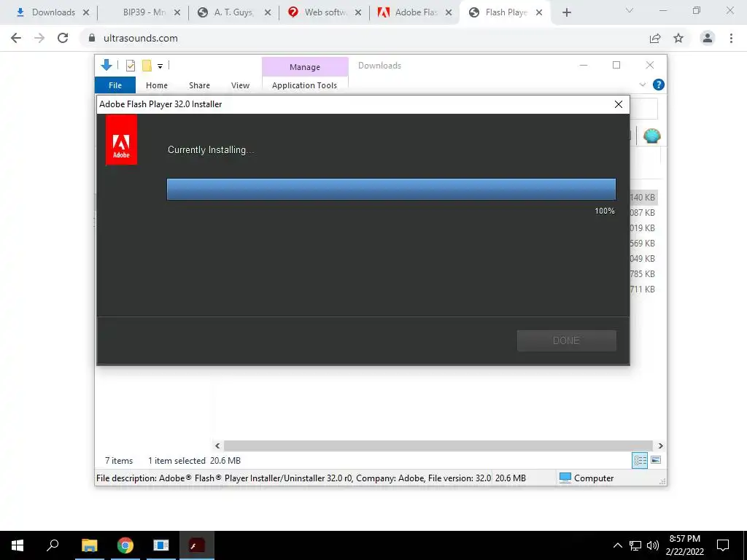Viewport: 747px width, 560px height.
Task: Click the Adobe logo in the installer
Action: (122, 141)
